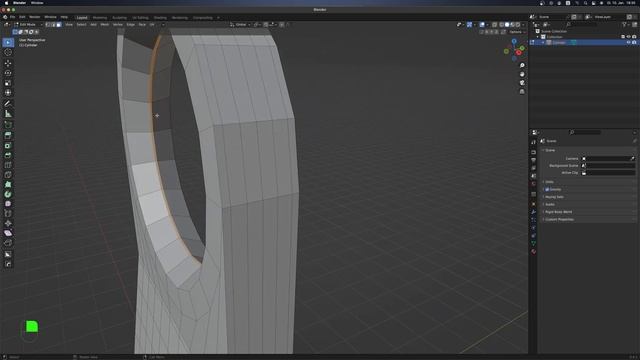Open the Modeling workspace tab
This screenshot has width=640, height=360.
point(100,18)
